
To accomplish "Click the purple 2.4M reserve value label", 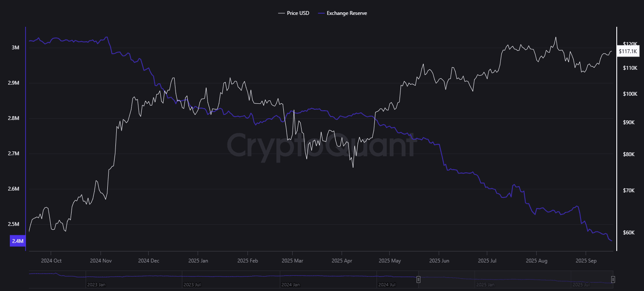I will (x=17, y=242).
